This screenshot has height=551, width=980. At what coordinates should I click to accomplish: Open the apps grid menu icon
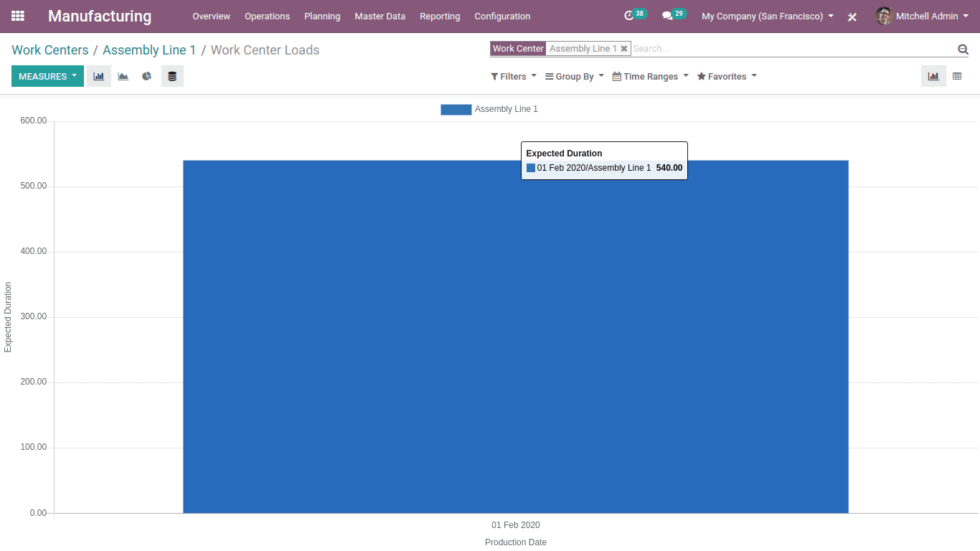tap(18, 16)
